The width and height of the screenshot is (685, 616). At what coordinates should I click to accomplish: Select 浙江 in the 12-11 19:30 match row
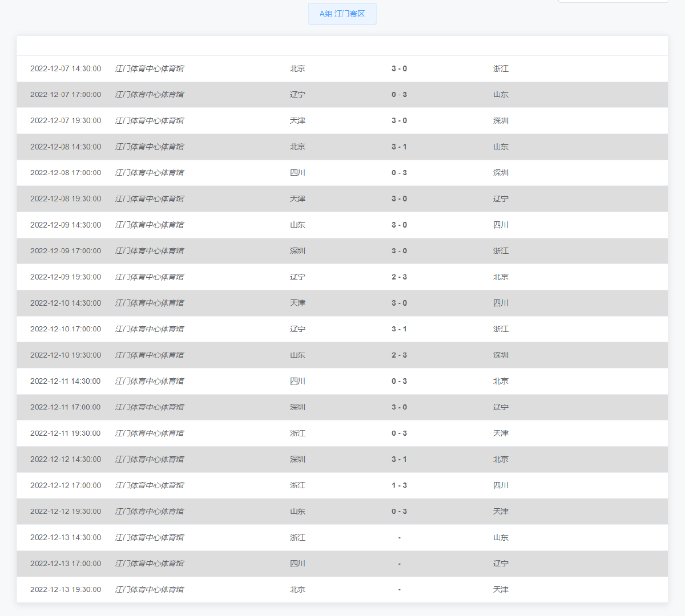pyautogui.click(x=297, y=433)
